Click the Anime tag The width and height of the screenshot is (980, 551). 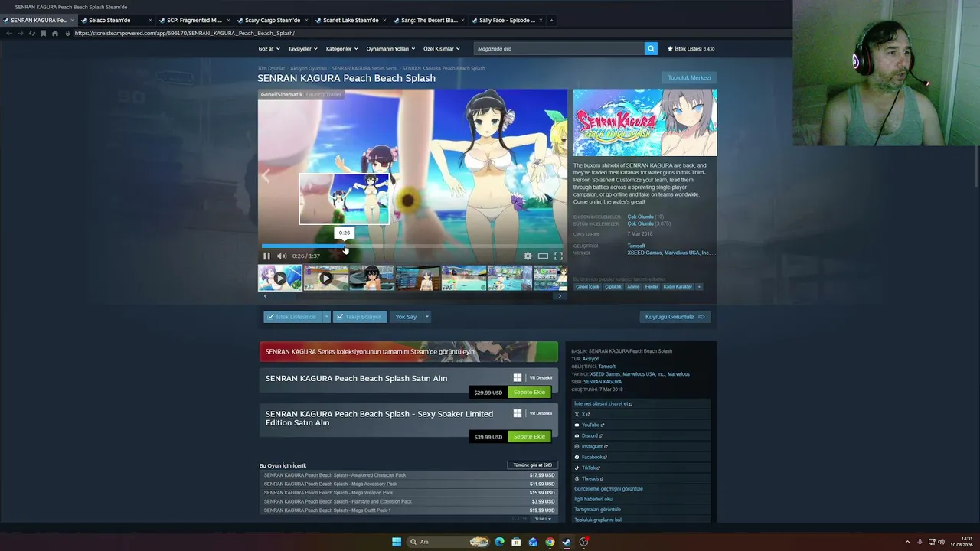pos(633,287)
